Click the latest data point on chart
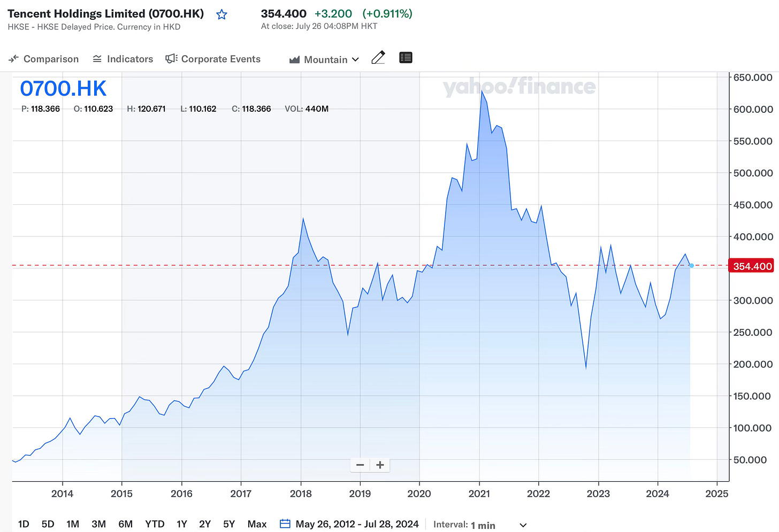 pos(691,266)
